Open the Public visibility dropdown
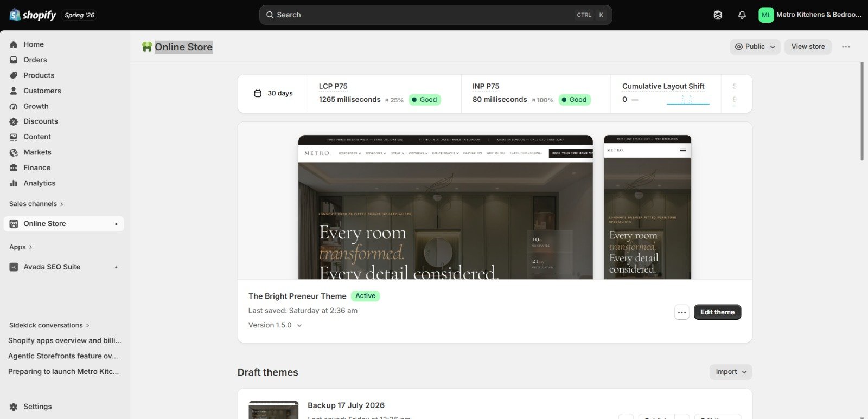The image size is (868, 419). pyautogui.click(x=755, y=47)
